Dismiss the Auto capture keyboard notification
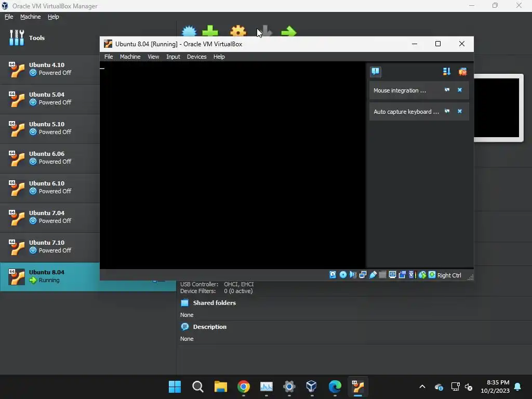Screen dimensions: 532x399 point(460,111)
